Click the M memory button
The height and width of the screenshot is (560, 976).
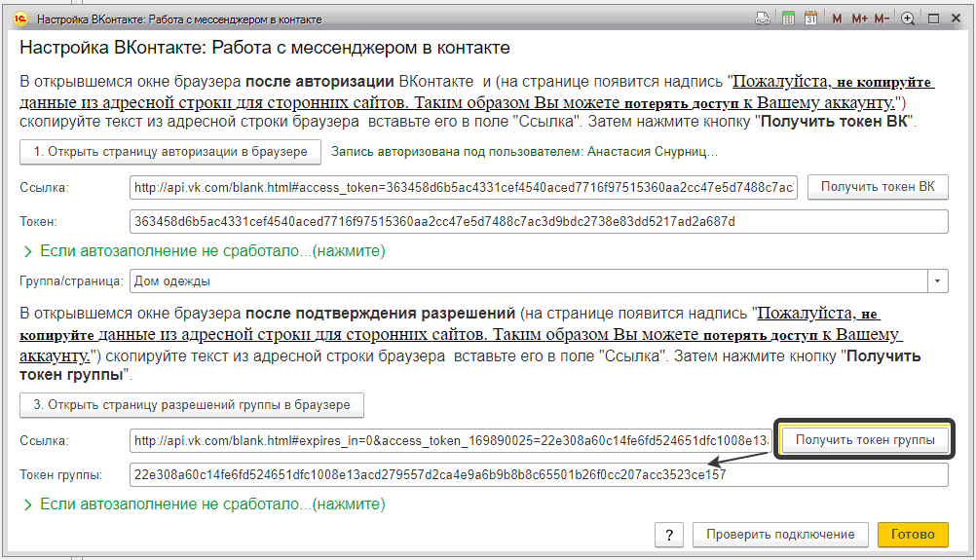tap(837, 19)
